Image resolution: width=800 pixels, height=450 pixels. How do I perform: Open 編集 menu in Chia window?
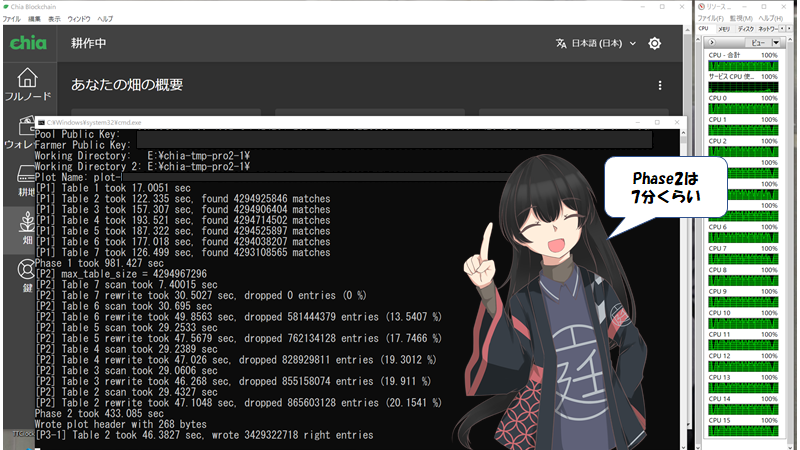[x=34, y=19]
